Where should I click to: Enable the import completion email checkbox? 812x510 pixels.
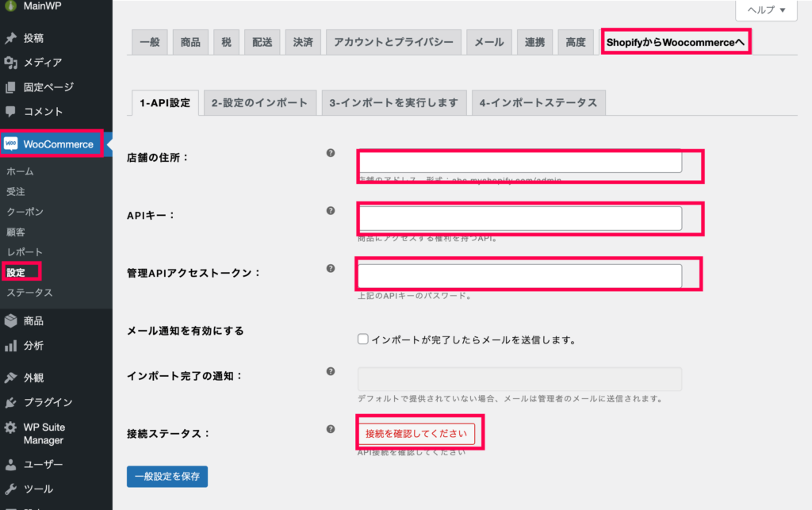[x=363, y=339]
